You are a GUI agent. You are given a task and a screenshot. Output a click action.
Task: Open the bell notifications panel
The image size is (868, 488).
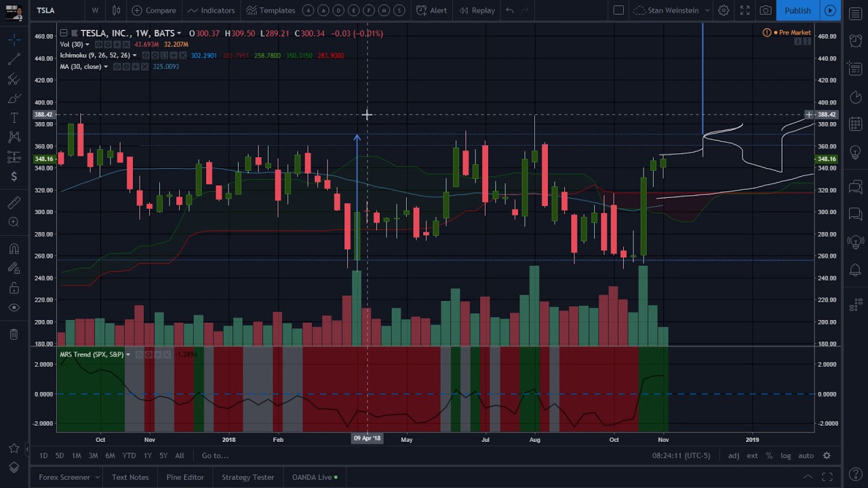click(856, 270)
